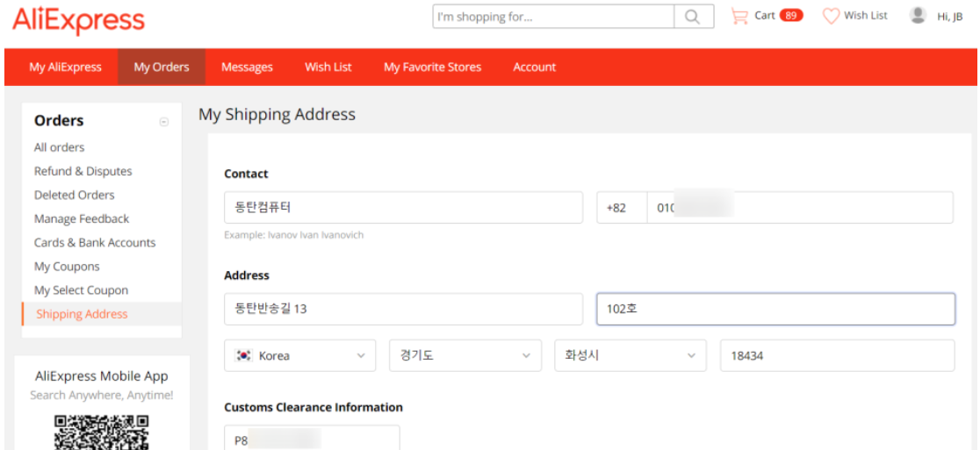
Task: Open the shopping cart icon
Action: (x=739, y=16)
